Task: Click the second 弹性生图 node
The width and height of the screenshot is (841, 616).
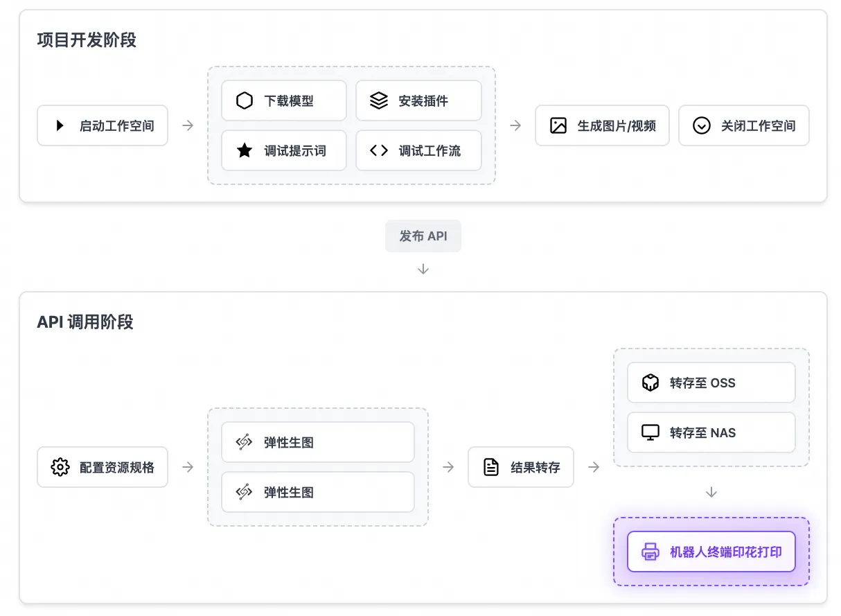Action: tap(317, 492)
